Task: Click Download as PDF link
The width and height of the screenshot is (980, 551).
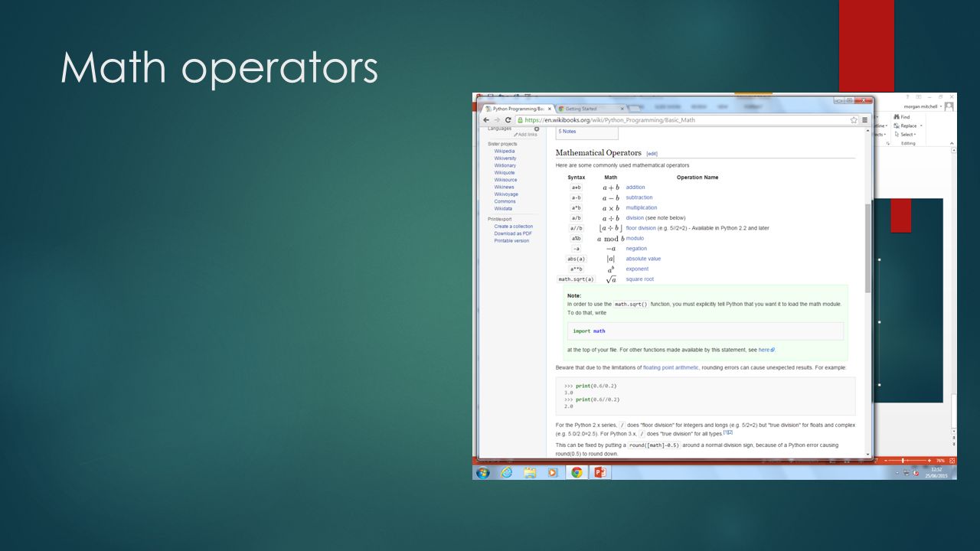Action: point(513,233)
